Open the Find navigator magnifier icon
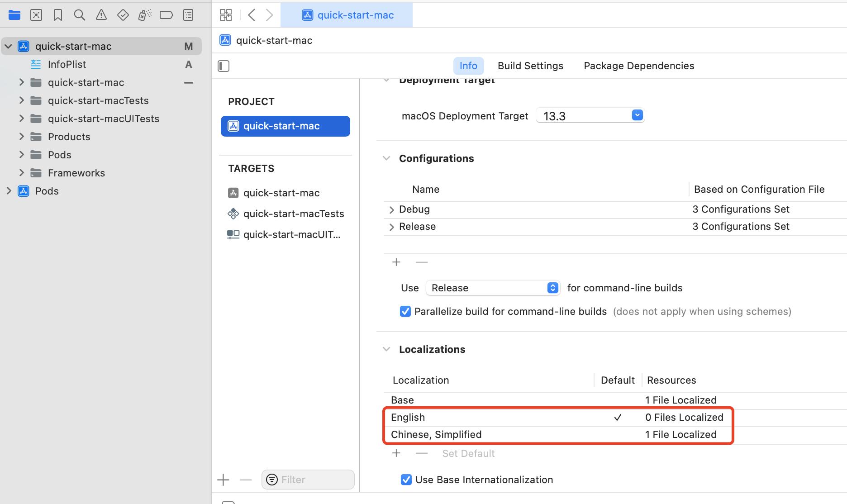Viewport: 847px width, 504px height. pos(80,15)
